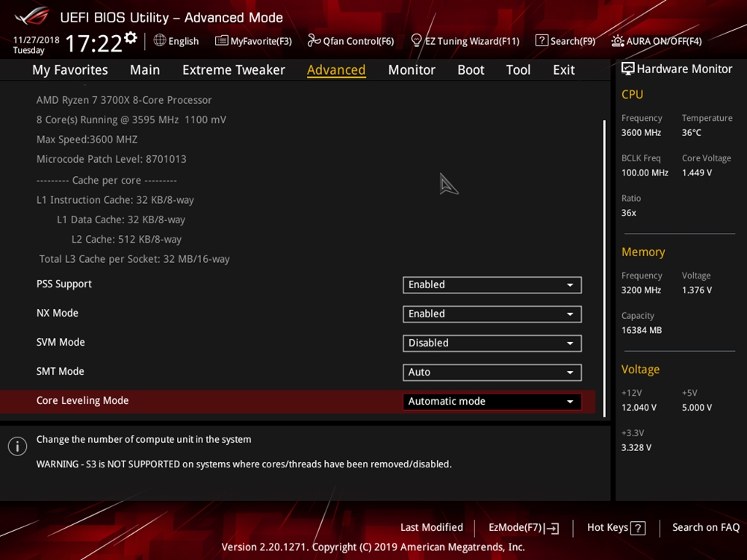The image size is (747, 560).
Task: Click the globe language icon
Action: click(160, 40)
